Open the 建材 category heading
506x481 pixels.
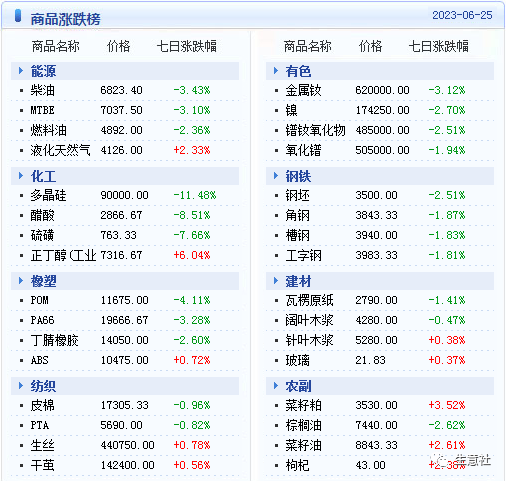(298, 281)
